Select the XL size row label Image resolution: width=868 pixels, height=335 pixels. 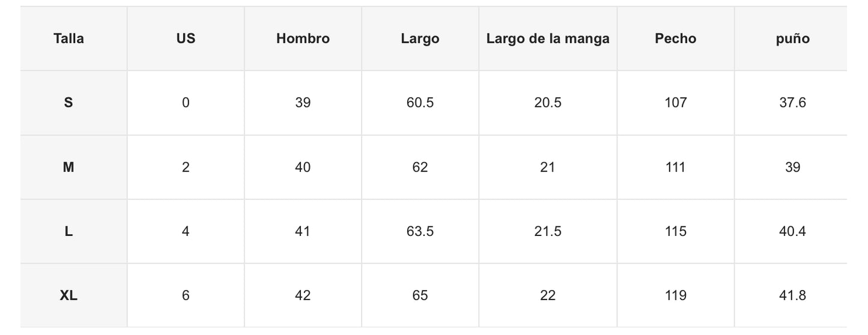(x=68, y=296)
